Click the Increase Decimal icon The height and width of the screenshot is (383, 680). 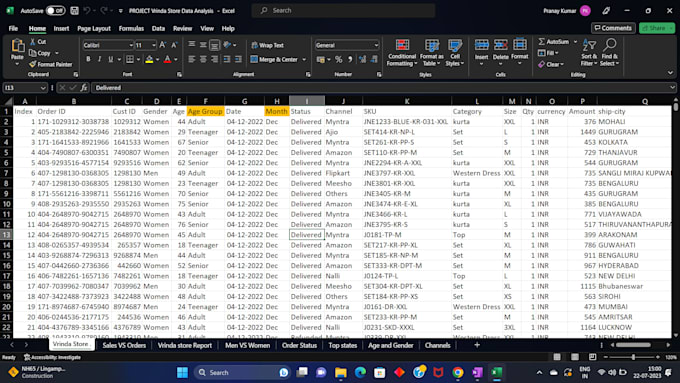click(362, 59)
